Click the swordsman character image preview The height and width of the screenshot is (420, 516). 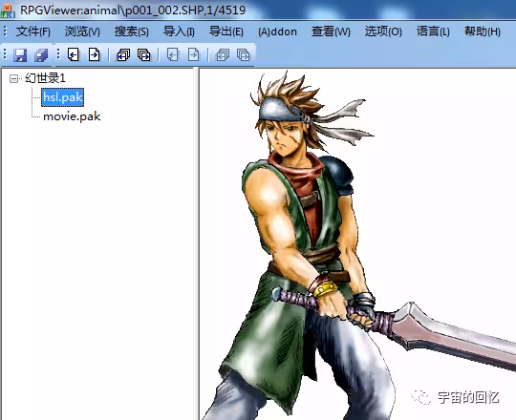click(357, 244)
